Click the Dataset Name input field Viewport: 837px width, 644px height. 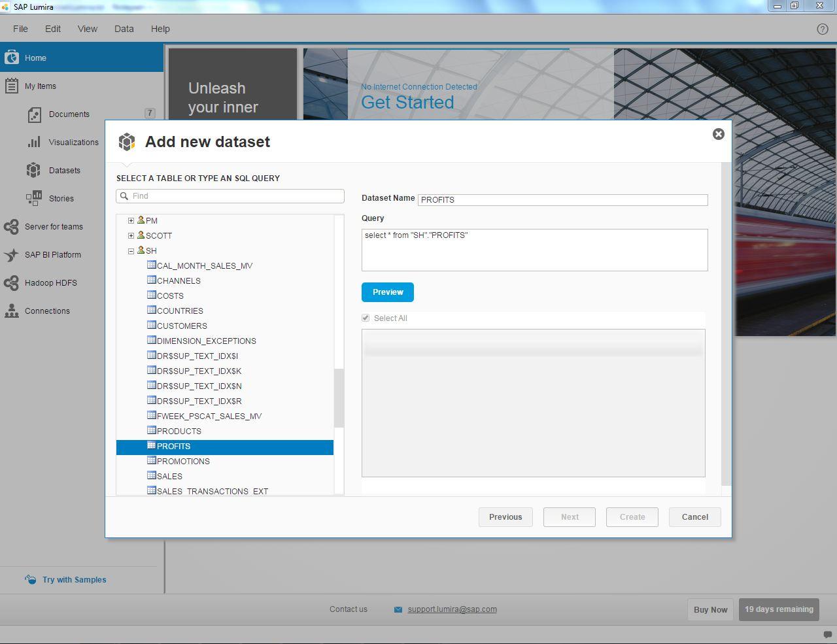(x=562, y=200)
